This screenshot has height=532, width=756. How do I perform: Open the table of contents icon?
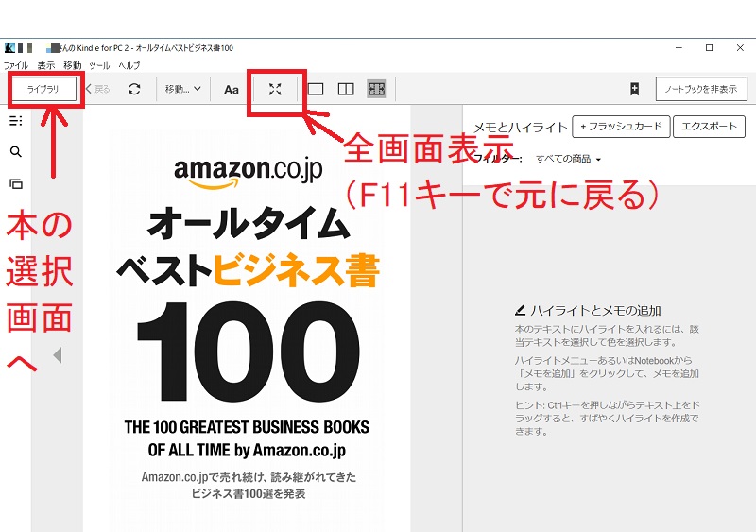pos(16,121)
